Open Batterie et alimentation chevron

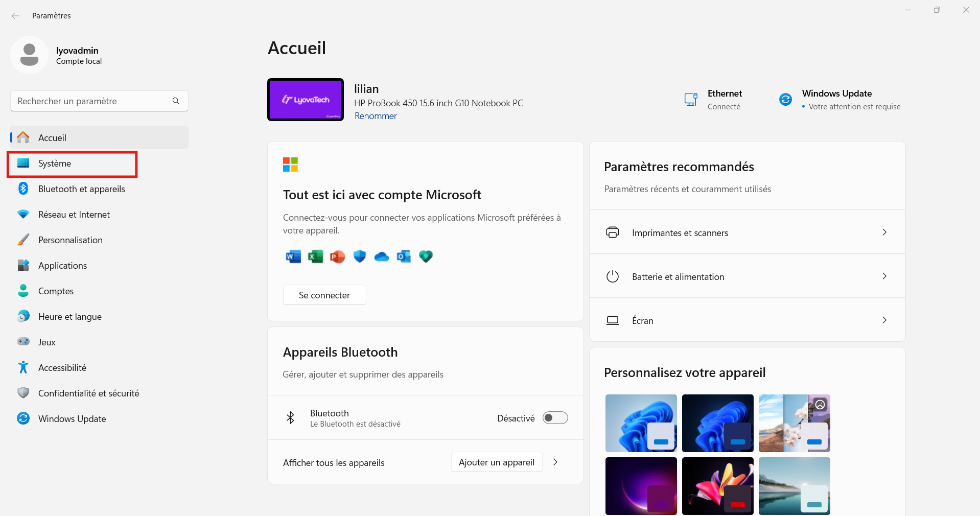click(884, 276)
